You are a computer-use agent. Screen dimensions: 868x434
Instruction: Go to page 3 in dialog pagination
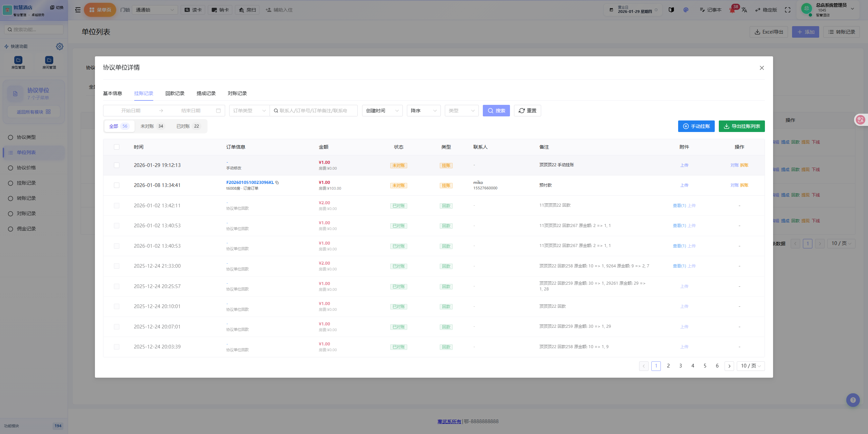click(680, 366)
